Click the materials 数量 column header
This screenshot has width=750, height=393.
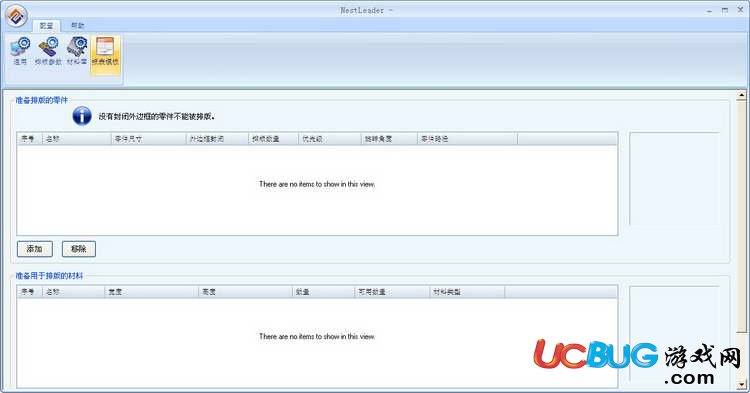pyautogui.click(x=323, y=292)
